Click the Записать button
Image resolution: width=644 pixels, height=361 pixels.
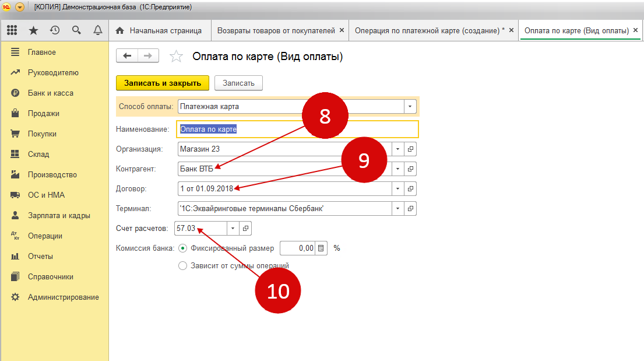[x=238, y=83]
